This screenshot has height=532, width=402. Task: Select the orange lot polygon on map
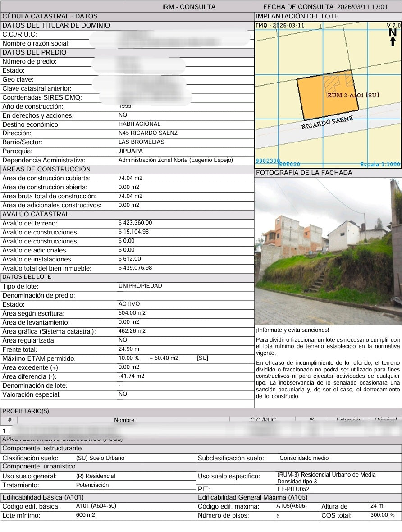(x=328, y=95)
